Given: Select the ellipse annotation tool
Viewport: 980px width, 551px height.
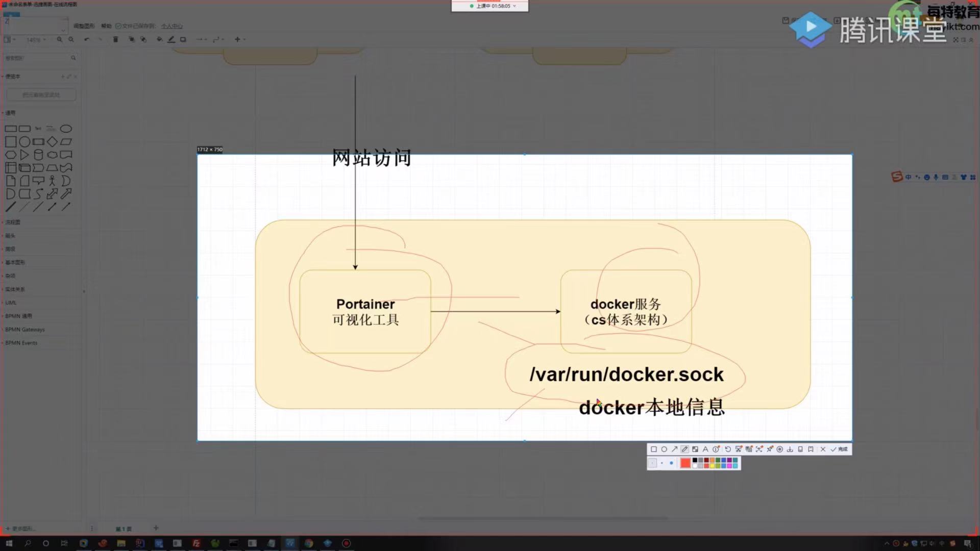Looking at the screenshot, I should [664, 449].
